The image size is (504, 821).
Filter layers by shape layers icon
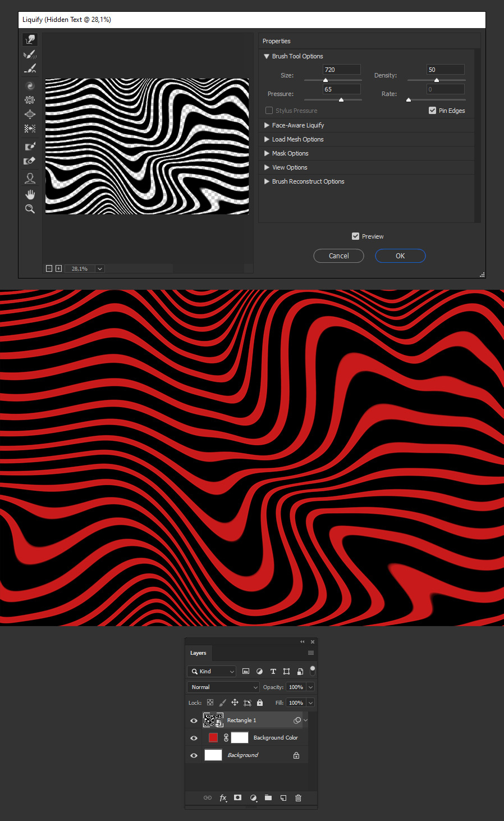[x=287, y=671]
